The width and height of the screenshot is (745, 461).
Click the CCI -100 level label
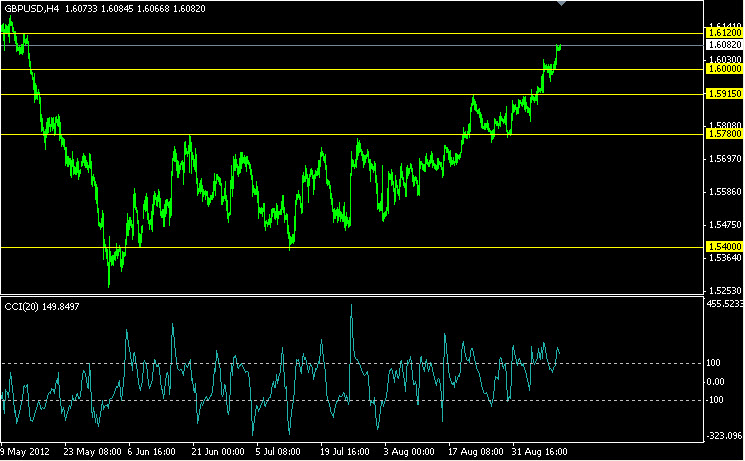click(715, 400)
